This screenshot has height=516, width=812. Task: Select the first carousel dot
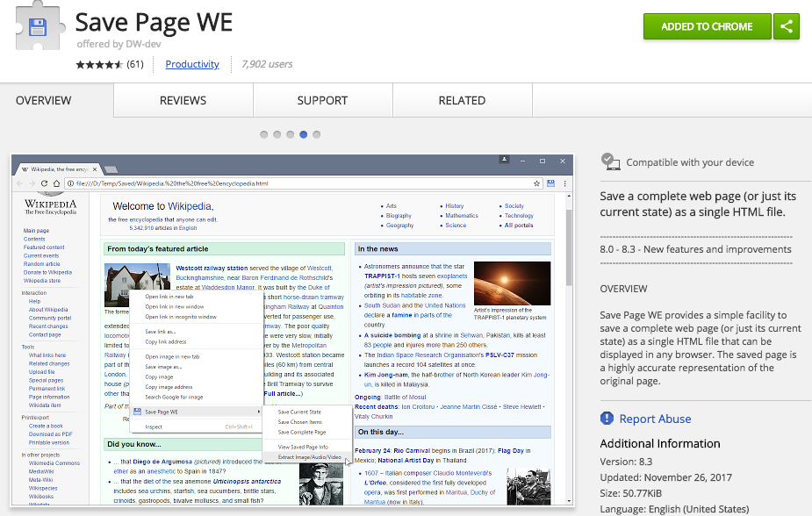[x=264, y=134]
